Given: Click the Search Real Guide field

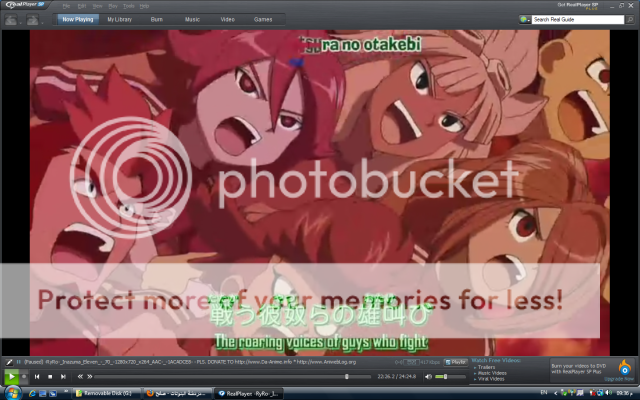Looking at the screenshot, I should (x=578, y=19).
